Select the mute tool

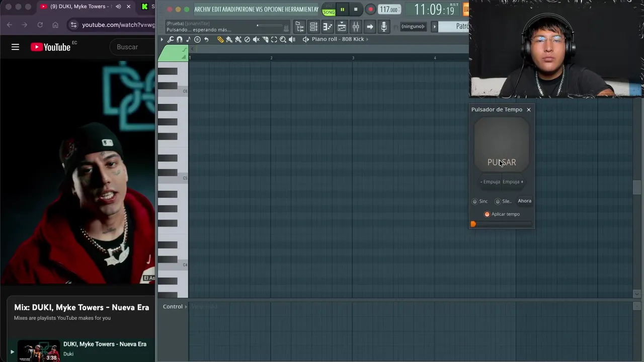coord(256,39)
